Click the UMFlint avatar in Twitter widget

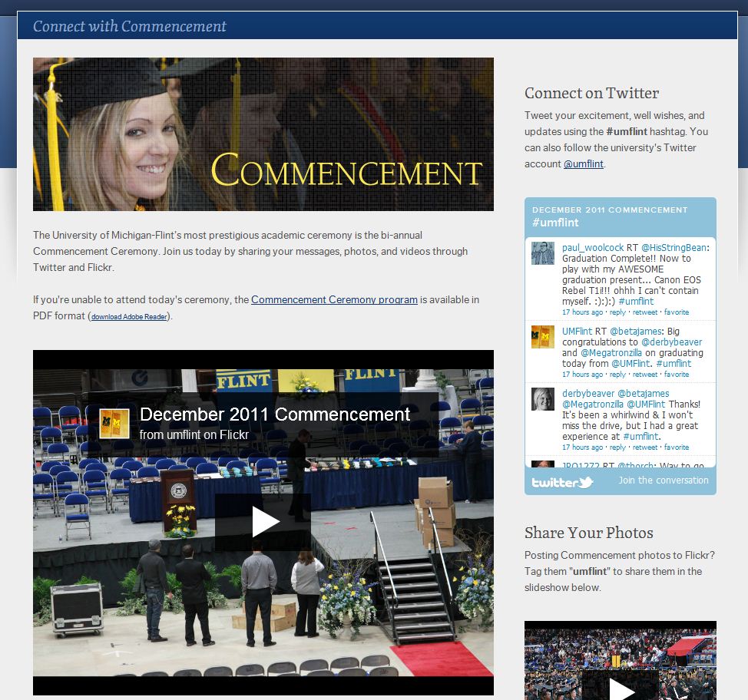[x=543, y=337]
